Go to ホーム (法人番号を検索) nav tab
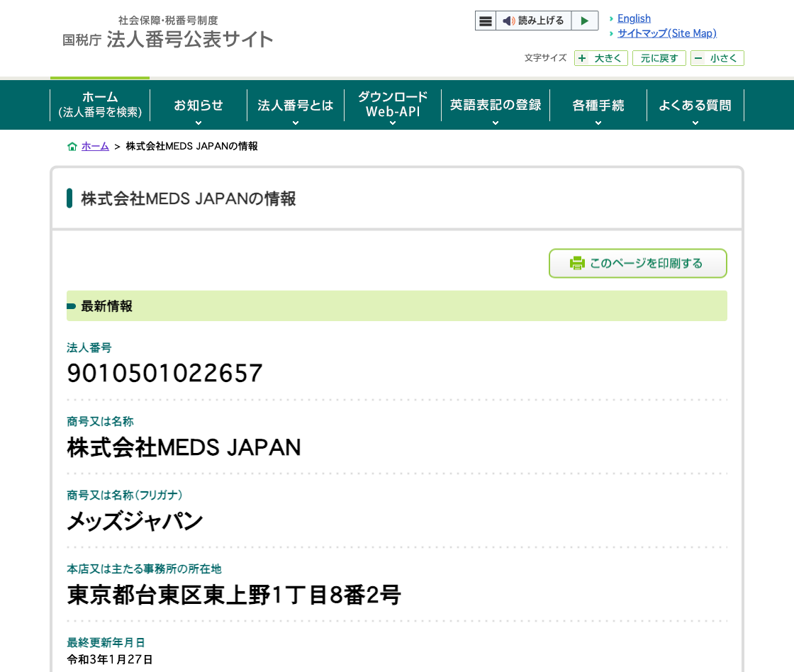 pos(100,105)
